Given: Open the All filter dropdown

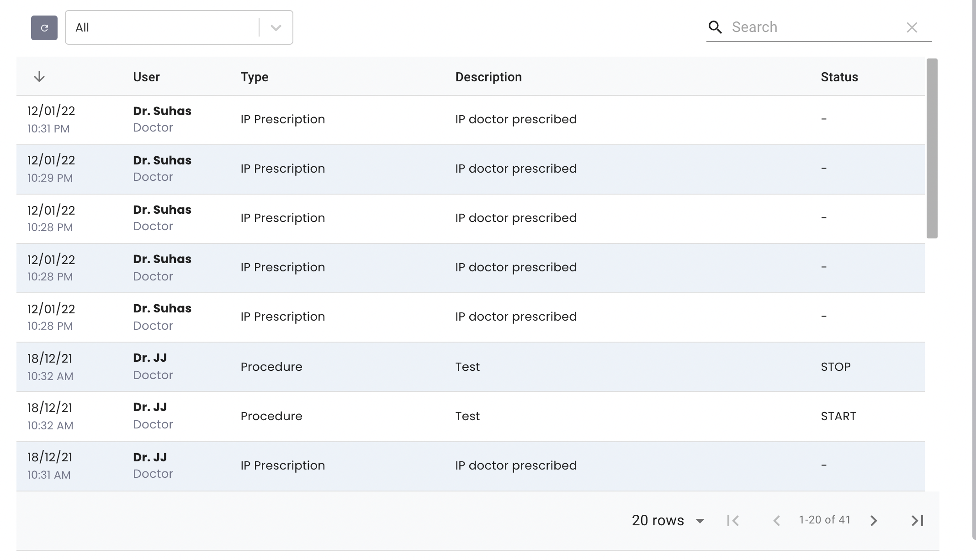Looking at the screenshot, I should tap(179, 27).
